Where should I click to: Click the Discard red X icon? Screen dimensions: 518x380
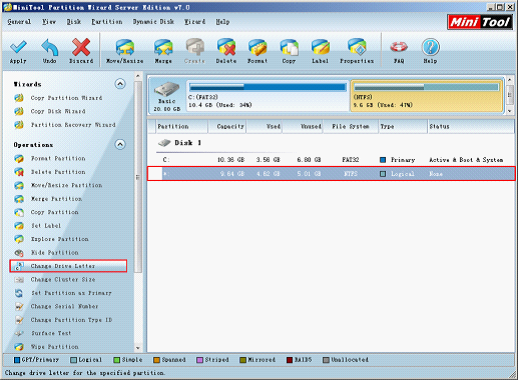(x=81, y=47)
